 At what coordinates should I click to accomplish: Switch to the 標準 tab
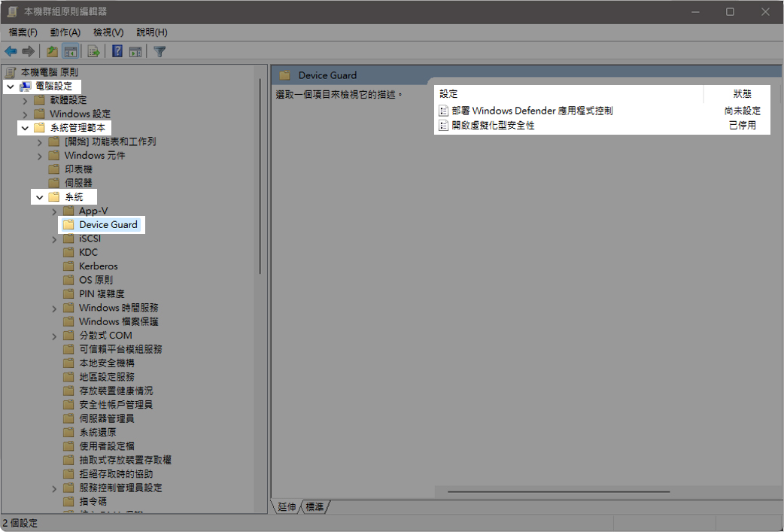pyautogui.click(x=315, y=507)
